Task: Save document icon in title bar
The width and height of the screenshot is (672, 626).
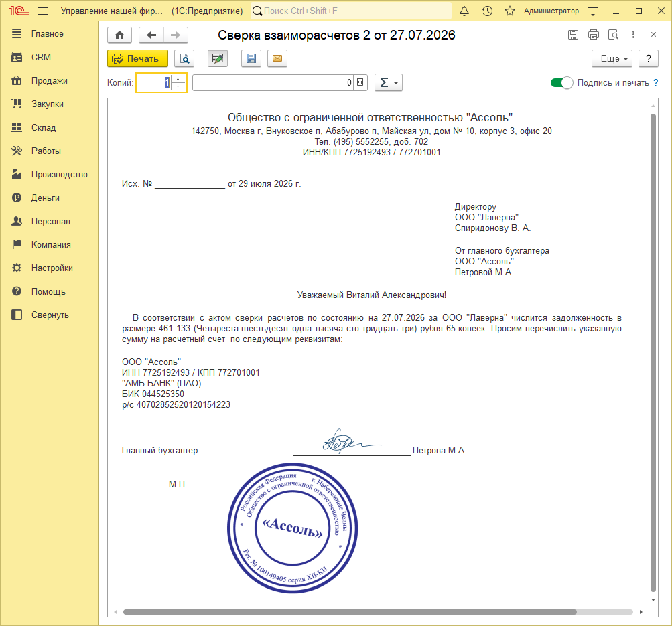Action: 573,35
